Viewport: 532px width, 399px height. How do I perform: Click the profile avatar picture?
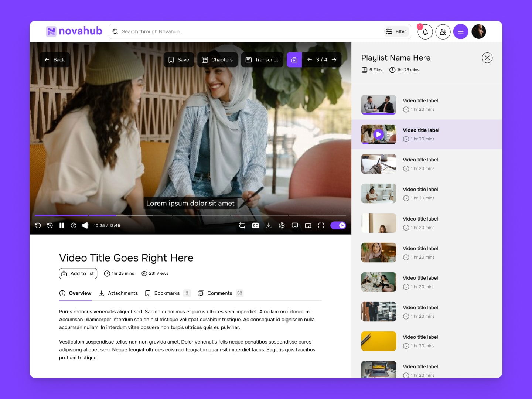(479, 32)
